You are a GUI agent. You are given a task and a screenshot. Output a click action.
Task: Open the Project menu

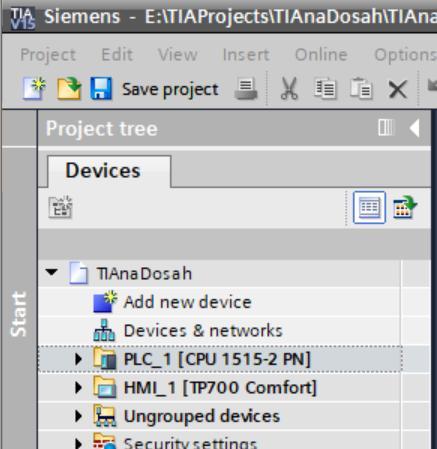pos(48,55)
